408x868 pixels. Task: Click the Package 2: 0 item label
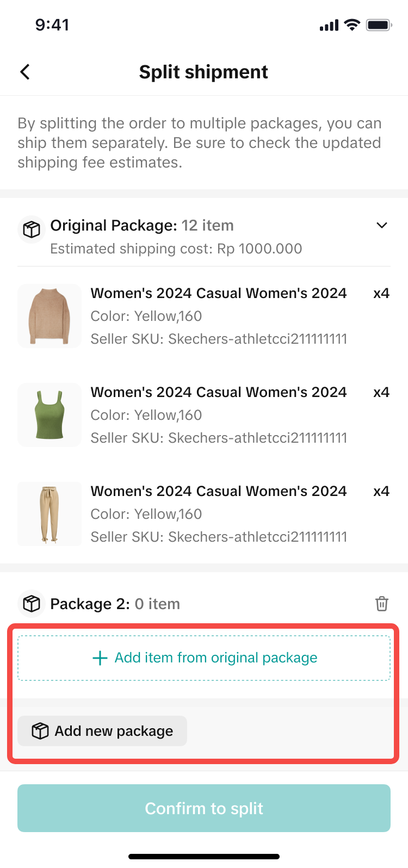[115, 604]
